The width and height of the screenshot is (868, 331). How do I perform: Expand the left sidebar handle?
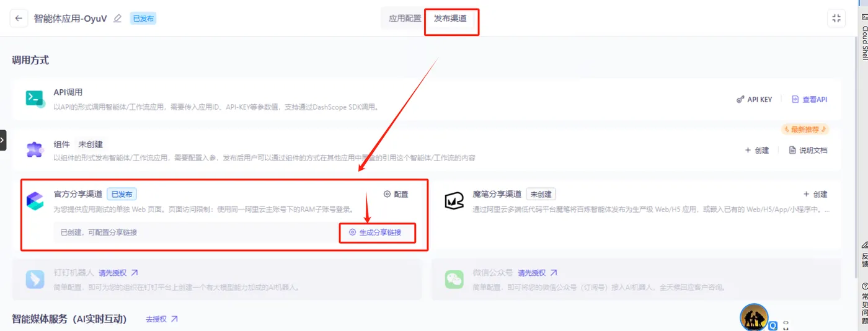pos(2,140)
